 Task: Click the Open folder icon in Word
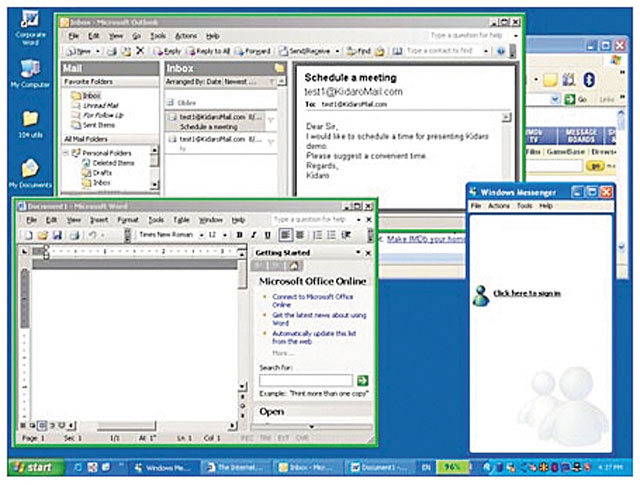pyautogui.click(x=42, y=235)
